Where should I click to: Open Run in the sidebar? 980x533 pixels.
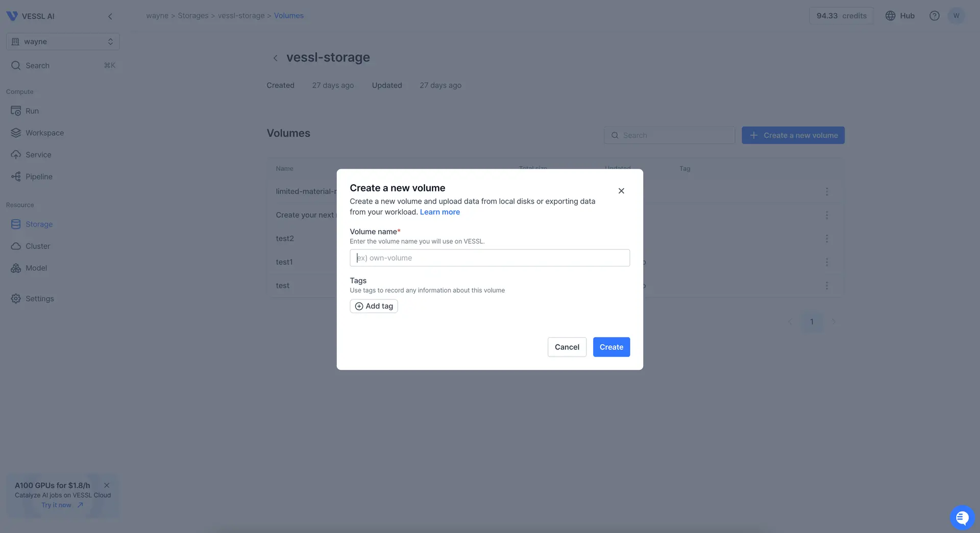coord(32,111)
